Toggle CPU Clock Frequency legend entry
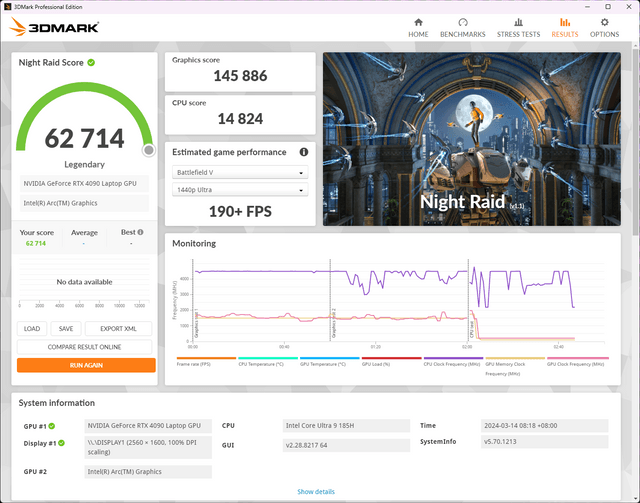The height and width of the screenshot is (503, 640). tap(453, 361)
